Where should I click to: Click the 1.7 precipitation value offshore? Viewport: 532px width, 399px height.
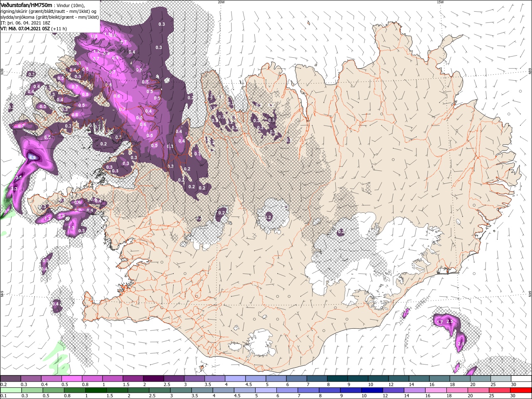[x=440, y=322]
